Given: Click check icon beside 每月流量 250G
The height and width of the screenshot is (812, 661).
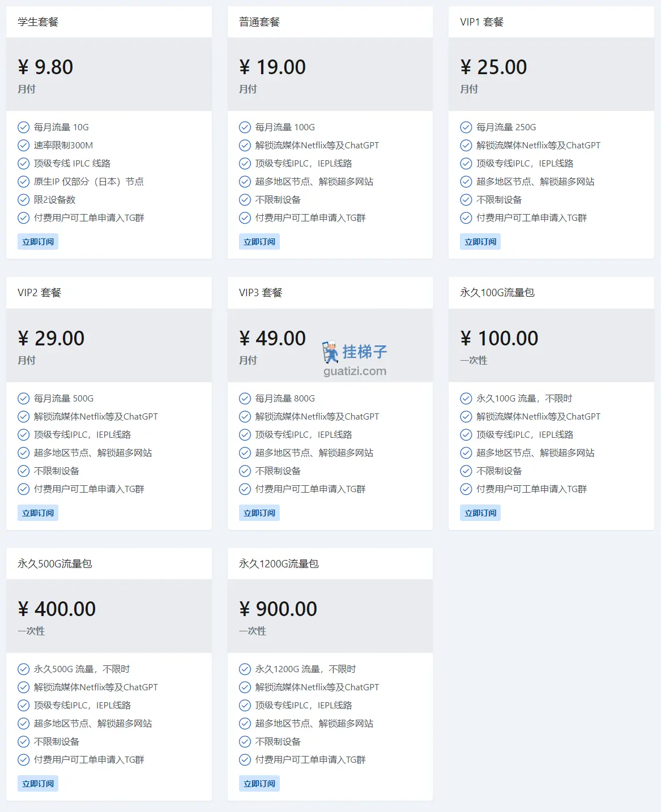Looking at the screenshot, I should 466,127.
